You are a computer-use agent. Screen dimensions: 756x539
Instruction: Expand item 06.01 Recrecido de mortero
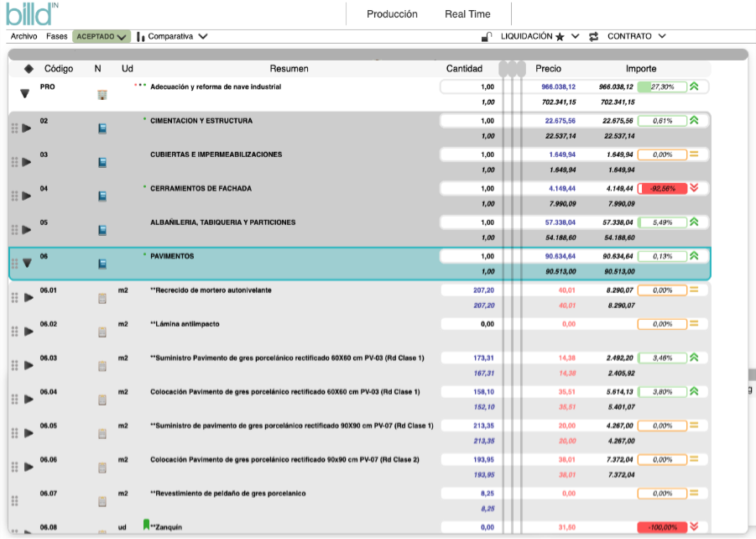(x=29, y=298)
